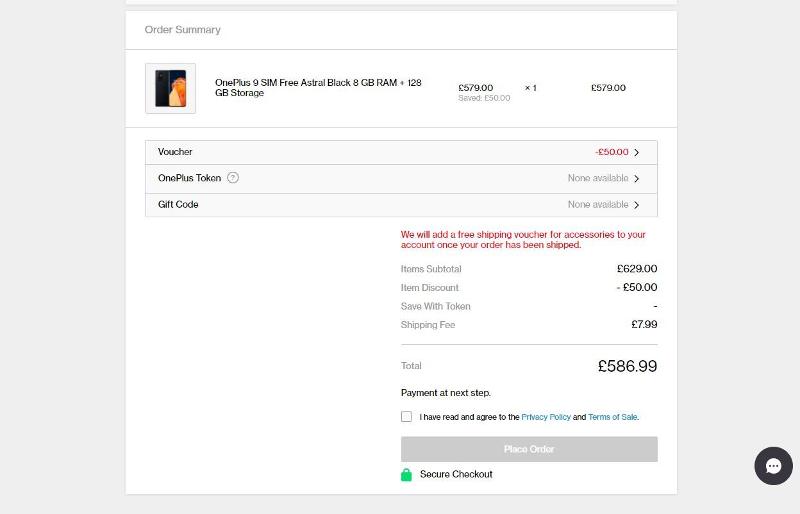Click the OnePlus 9 product thumbnail
800x514 pixels.
[x=170, y=88]
